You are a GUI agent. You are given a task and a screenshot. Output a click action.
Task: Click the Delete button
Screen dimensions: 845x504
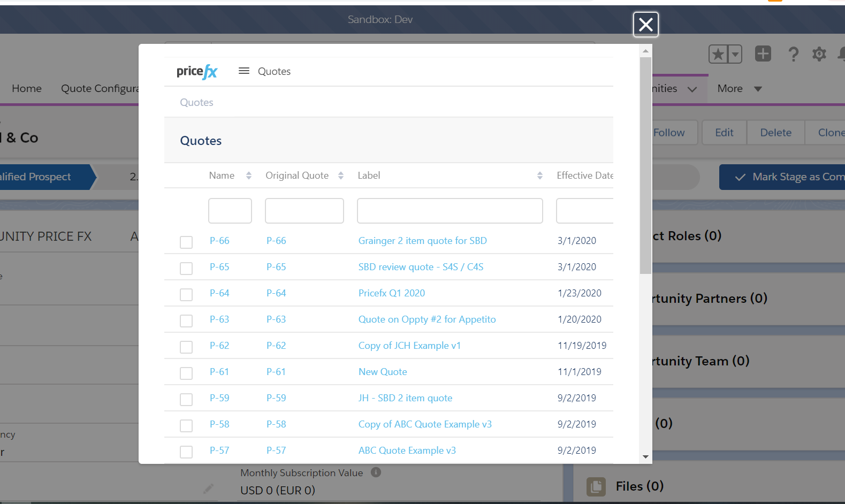[775, 133]
